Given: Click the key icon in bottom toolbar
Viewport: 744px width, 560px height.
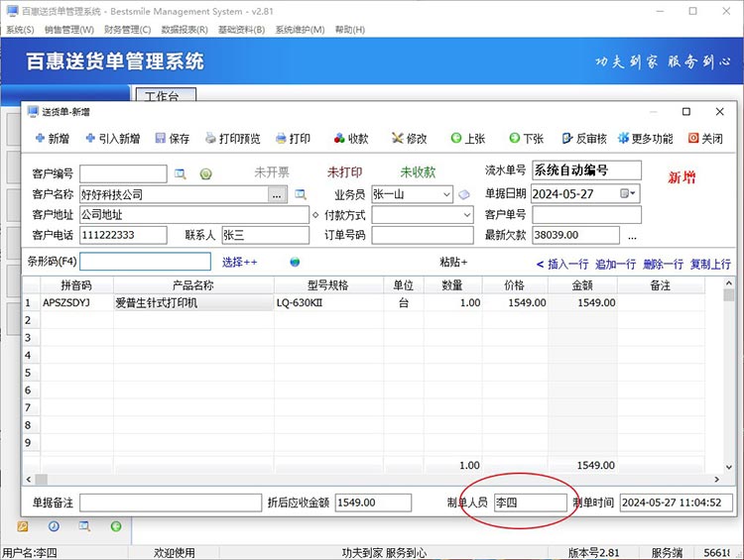Looking at the screenshot, I should [x=23, y=526].
